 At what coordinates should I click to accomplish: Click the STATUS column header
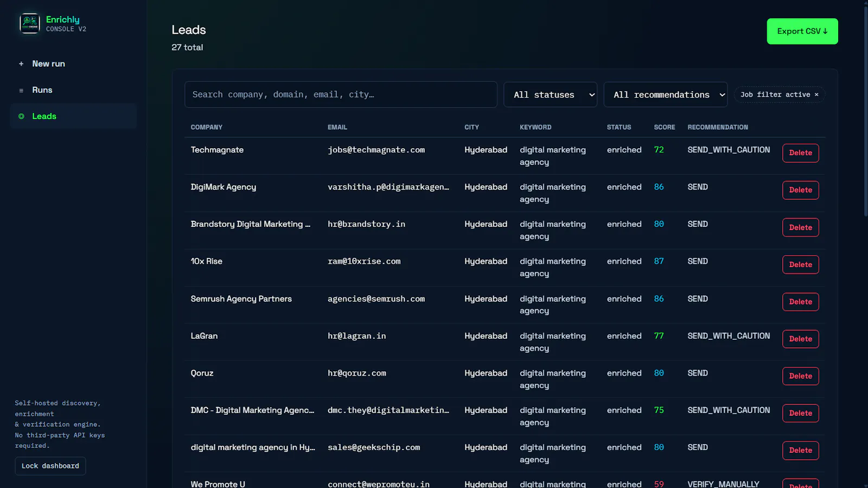[619, 127]
